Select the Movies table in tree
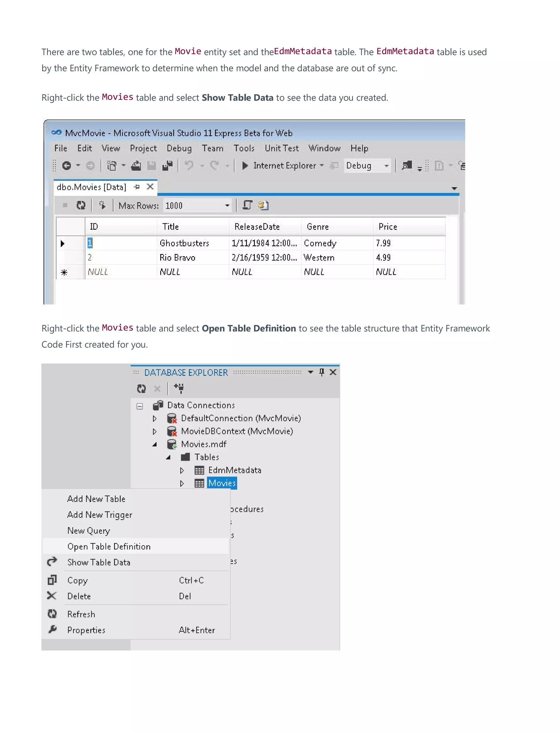 tap(222, 483)
